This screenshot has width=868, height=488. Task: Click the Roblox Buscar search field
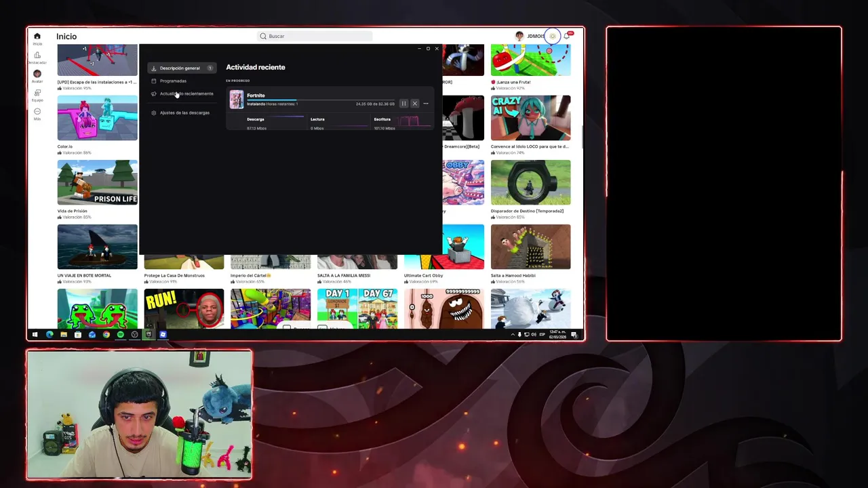(x=315, y=36)
